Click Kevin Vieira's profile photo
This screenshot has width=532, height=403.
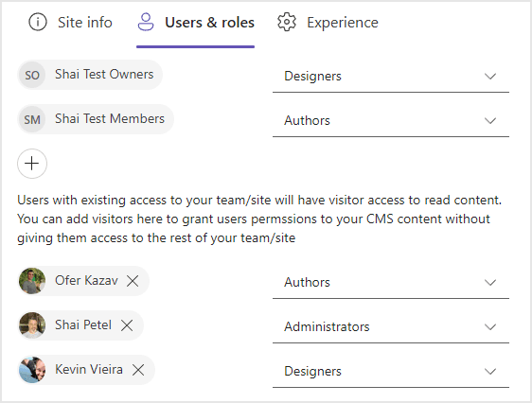[32, 370]
